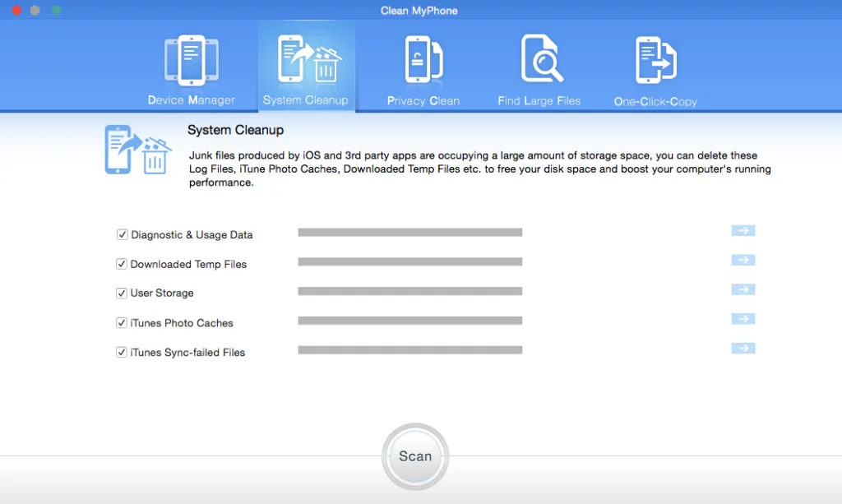This screenshot has width=842, height=504.
Task: Switch to the Find Large Files tab label
Action: coord(539,101)
